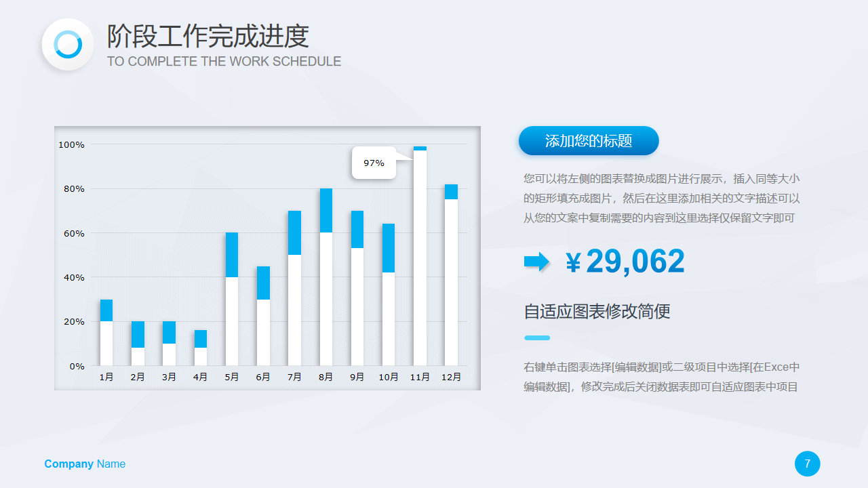Screen dimensions: 868x488
Task: Click the 97% callout bubble
Action: tap(374, 163)
